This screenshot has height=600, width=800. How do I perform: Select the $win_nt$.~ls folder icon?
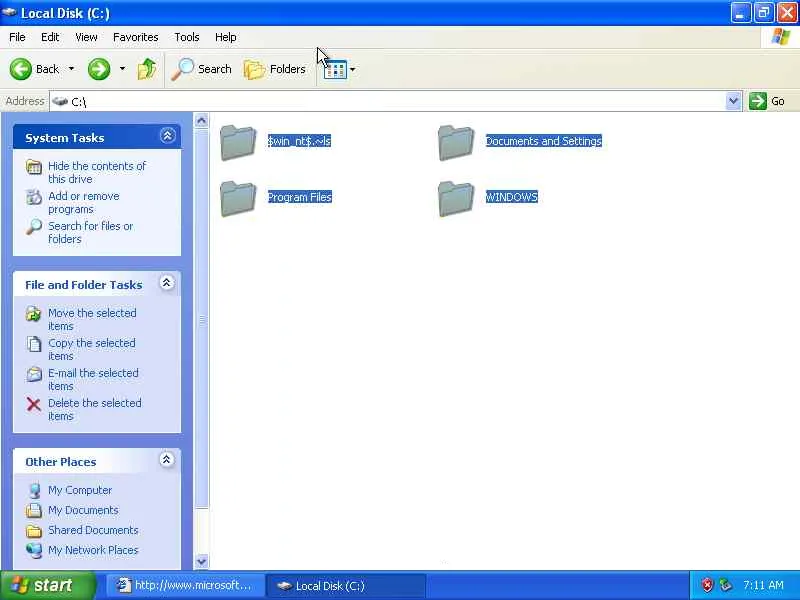(x=238, y=142)
